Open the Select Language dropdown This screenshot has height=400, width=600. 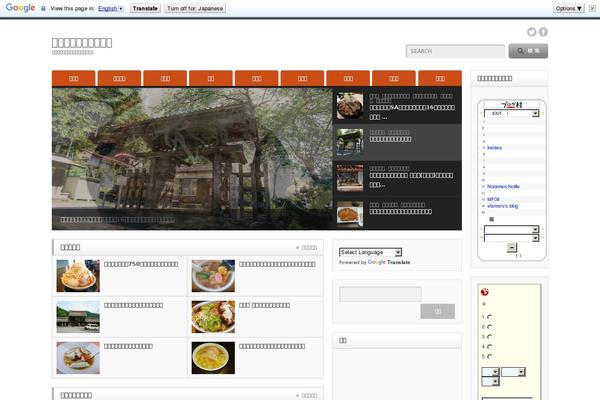click(x=370, y=252)
